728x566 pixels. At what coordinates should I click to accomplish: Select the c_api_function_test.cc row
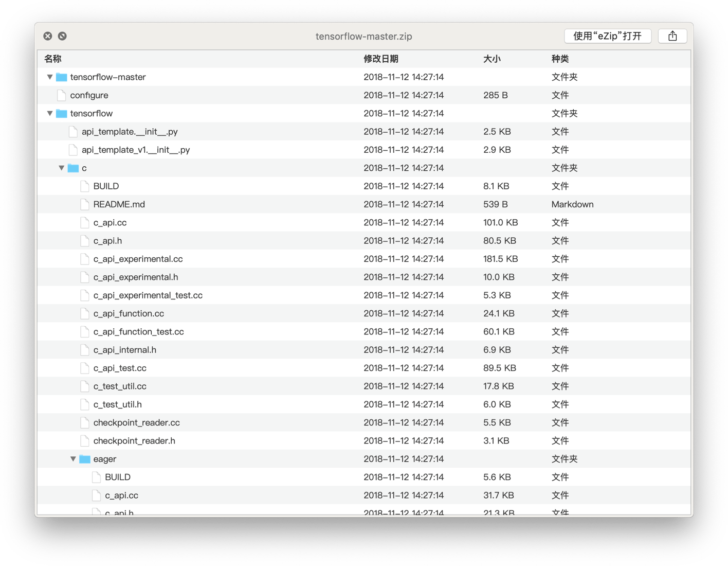pyautogui.click(x=138, y=332)
